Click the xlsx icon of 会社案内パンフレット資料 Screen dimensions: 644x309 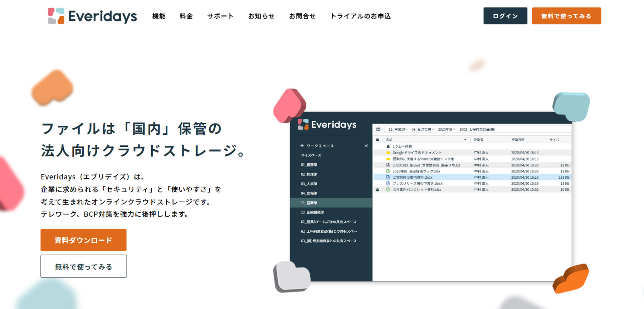(x=388, y=189)
